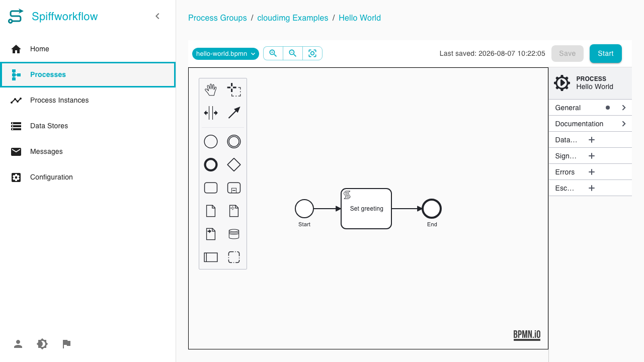Add an Escalation entry with plus
644x362 pixels.
click(x=592, y=188)
